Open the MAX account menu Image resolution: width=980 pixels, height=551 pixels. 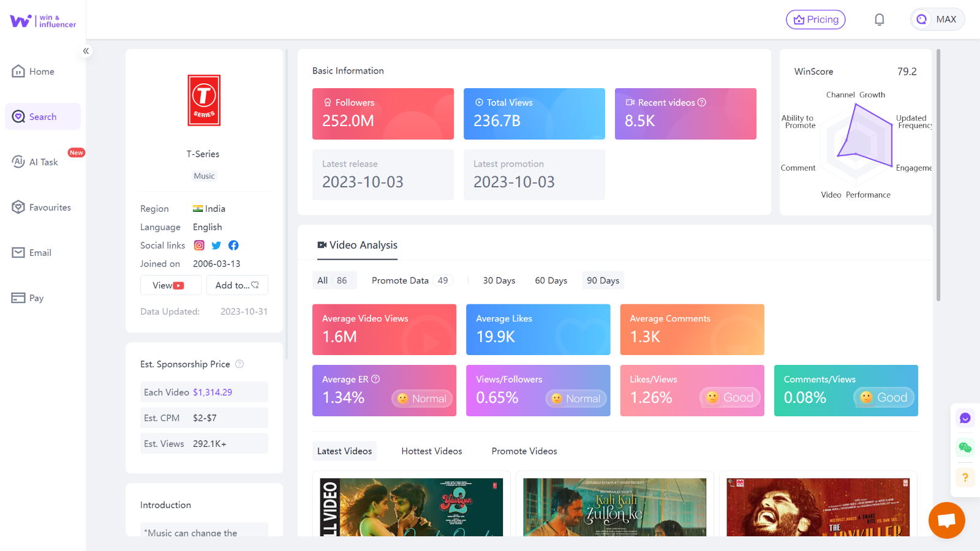[937, 19]
